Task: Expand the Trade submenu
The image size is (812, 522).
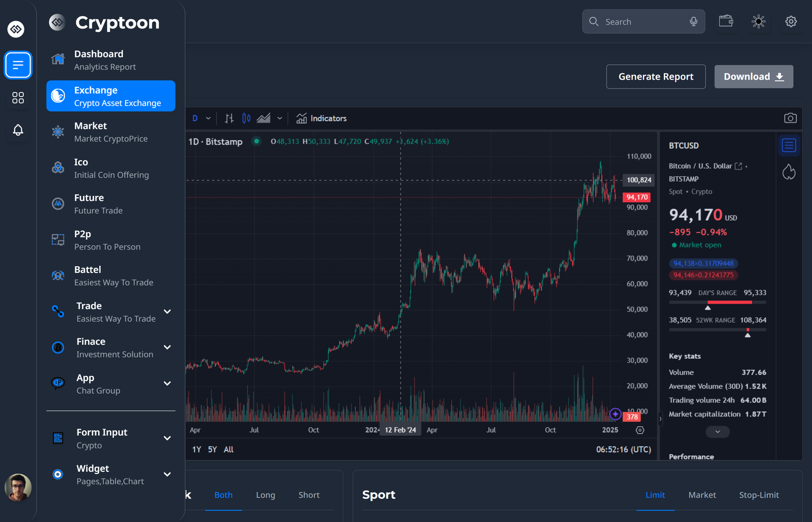Action: 167,311
